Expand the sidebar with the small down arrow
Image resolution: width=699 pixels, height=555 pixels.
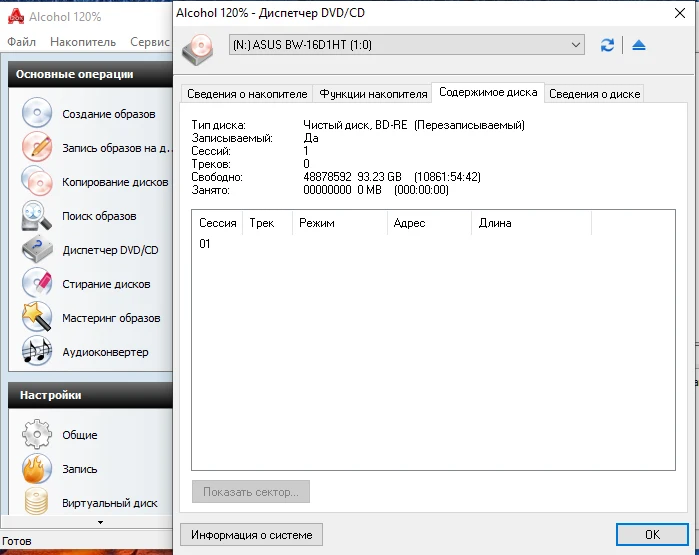(100, 522)
